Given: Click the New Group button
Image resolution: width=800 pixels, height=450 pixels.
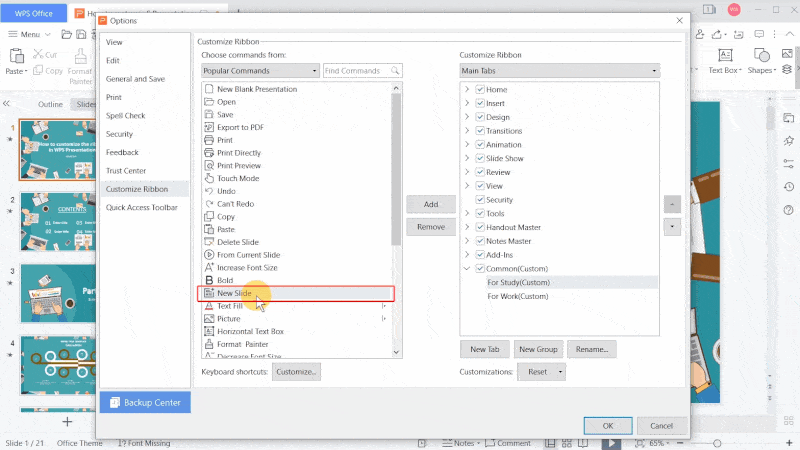Looking at the screenshot, I should point(538,349).
